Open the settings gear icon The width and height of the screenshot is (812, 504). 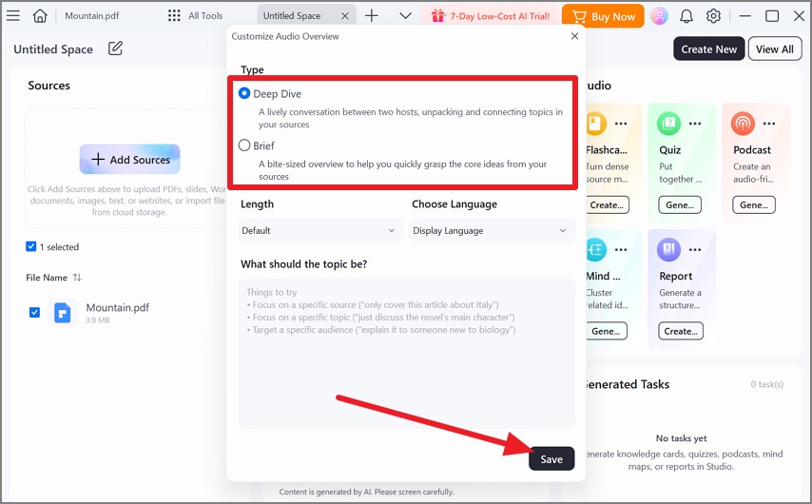713,16
